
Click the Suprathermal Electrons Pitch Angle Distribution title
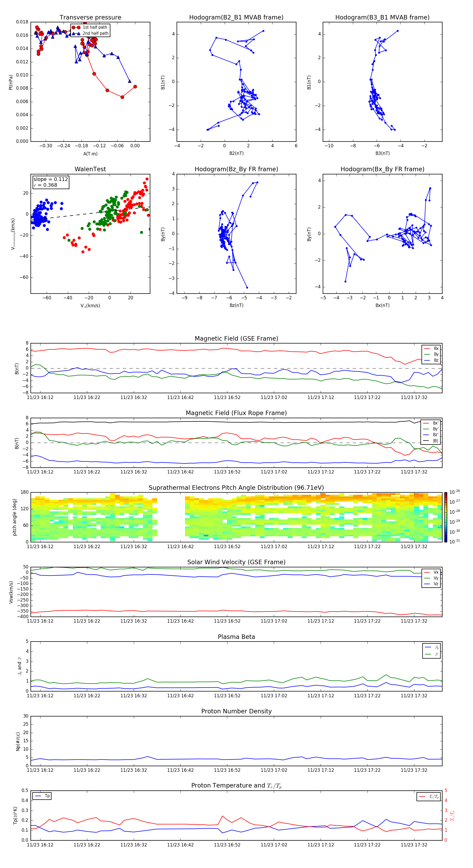point(236,488)
